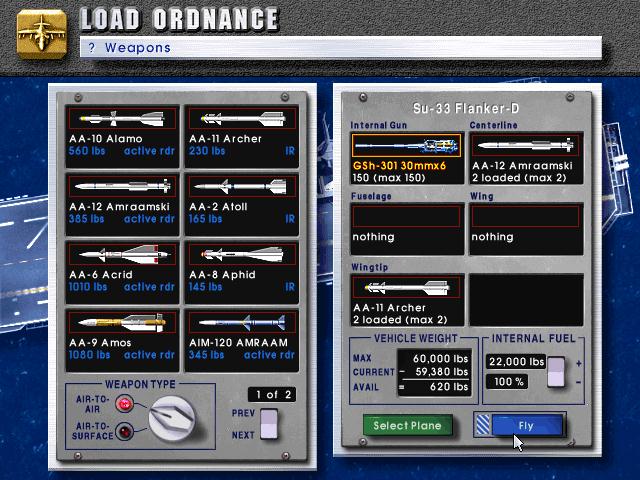Screen dimensions: 640x480
Task: Click '345 lbs' weight of AIM-120 AMRAAM
Action: [x=206, y=355]
